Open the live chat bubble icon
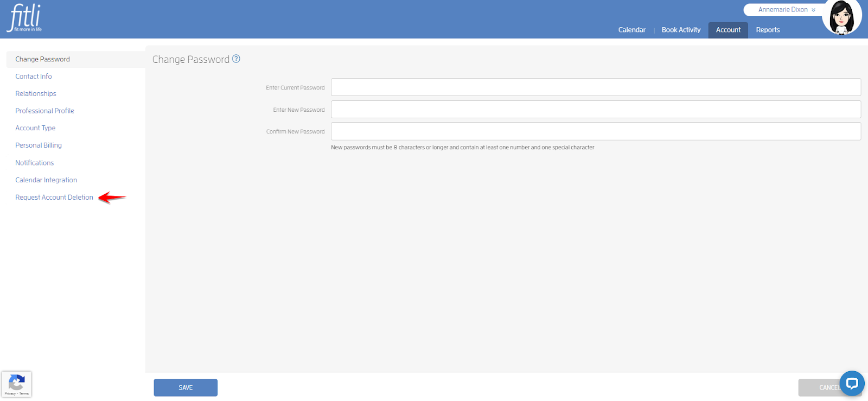This screenshot has width=868, height=401. 852,384
